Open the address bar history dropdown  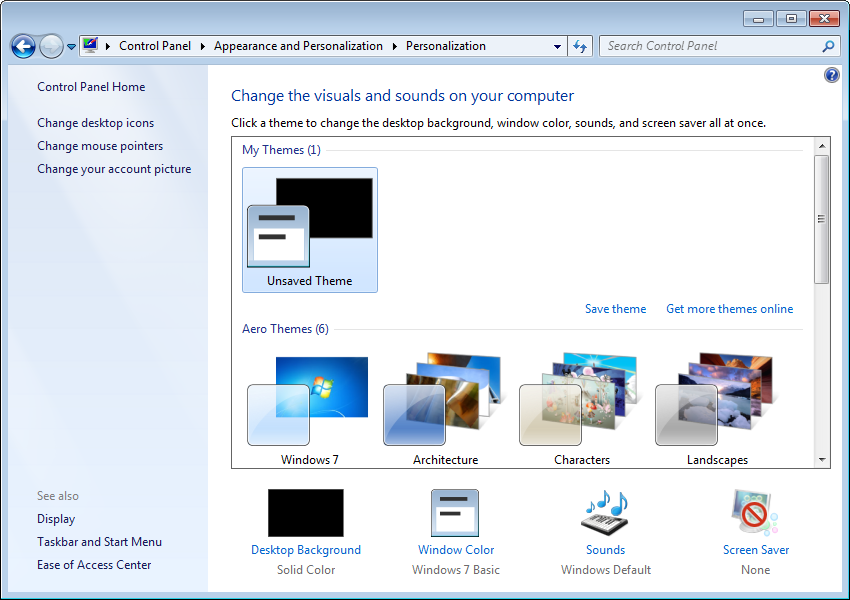tap(557, 47)
